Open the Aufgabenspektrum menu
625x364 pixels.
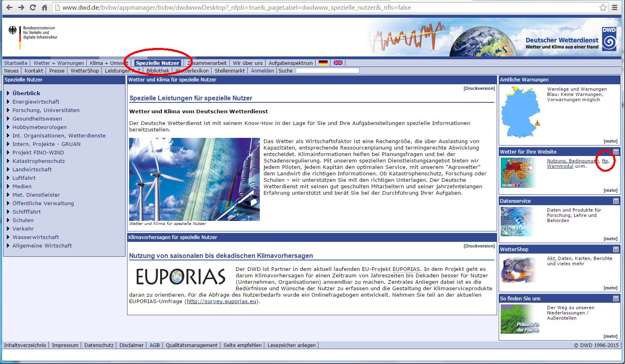[x=291, y=63]
